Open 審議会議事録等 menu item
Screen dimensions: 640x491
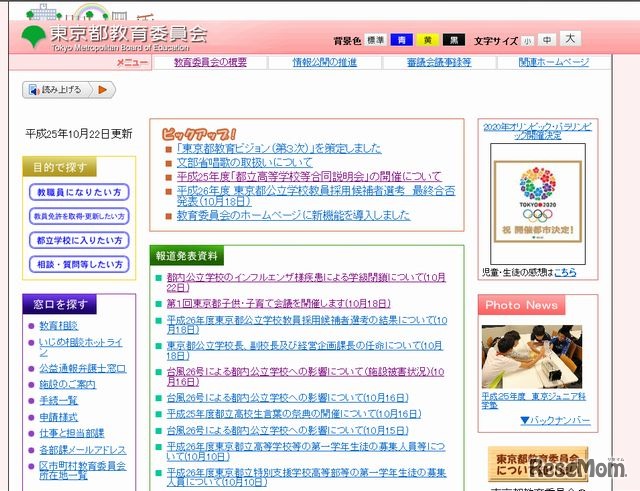pyautogui.click(x=439, y=62)
